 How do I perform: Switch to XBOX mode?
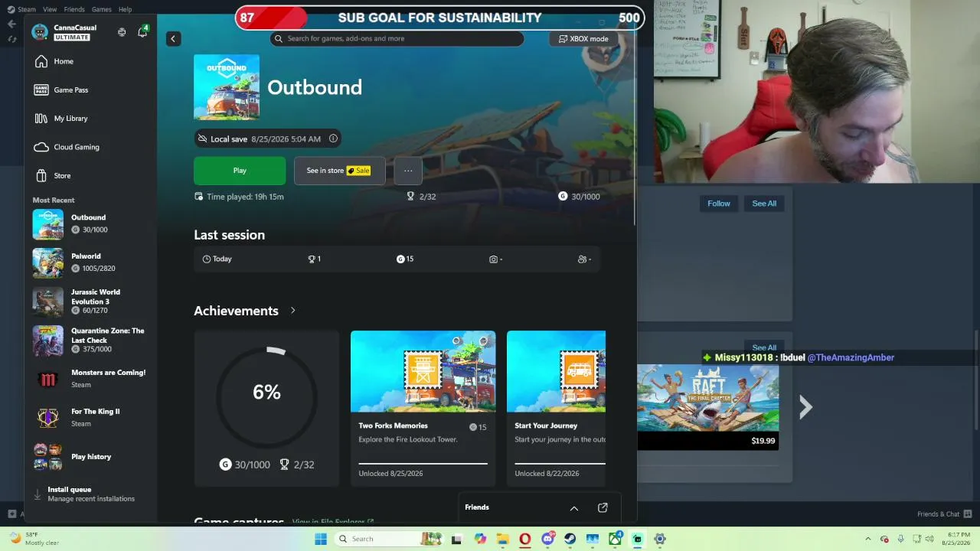[x=583, y=38]
